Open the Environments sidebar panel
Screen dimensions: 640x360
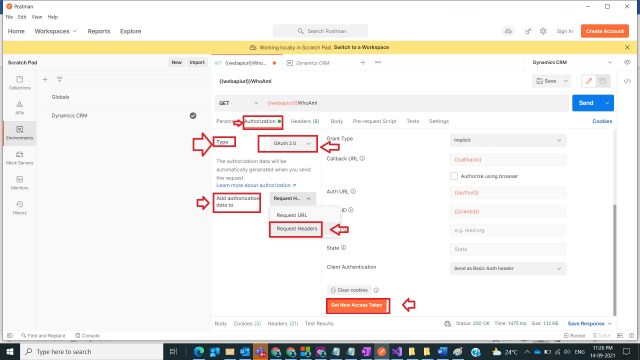point(19,133)
